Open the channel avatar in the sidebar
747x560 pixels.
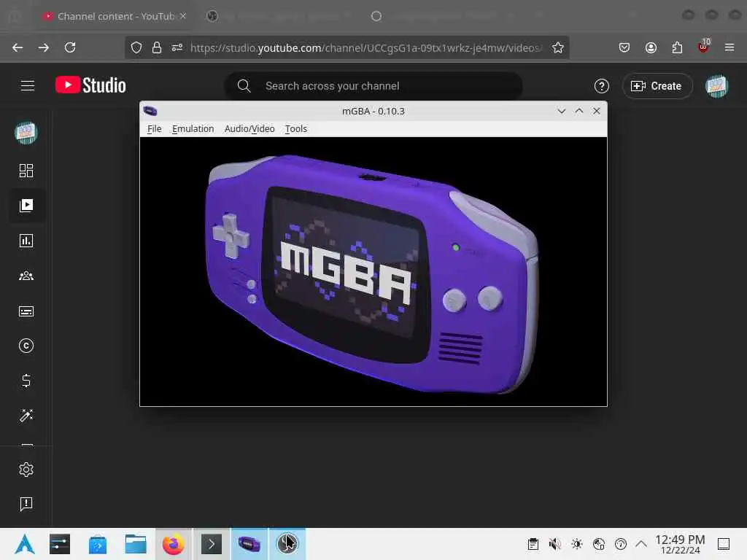(26, 133)
